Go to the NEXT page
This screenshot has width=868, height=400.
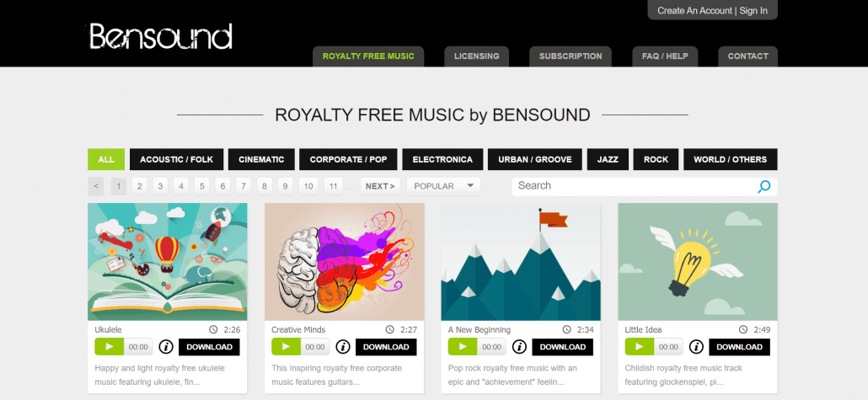pos(380,186)
